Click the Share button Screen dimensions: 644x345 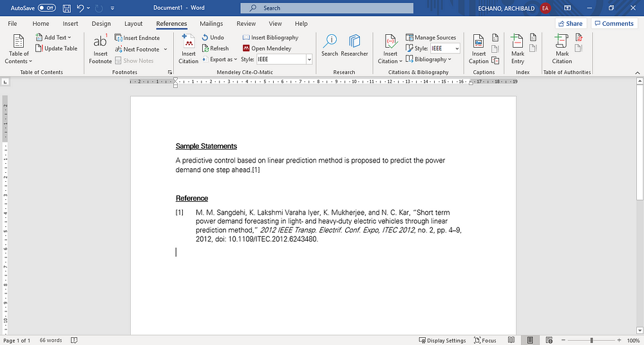click(569, 23)
